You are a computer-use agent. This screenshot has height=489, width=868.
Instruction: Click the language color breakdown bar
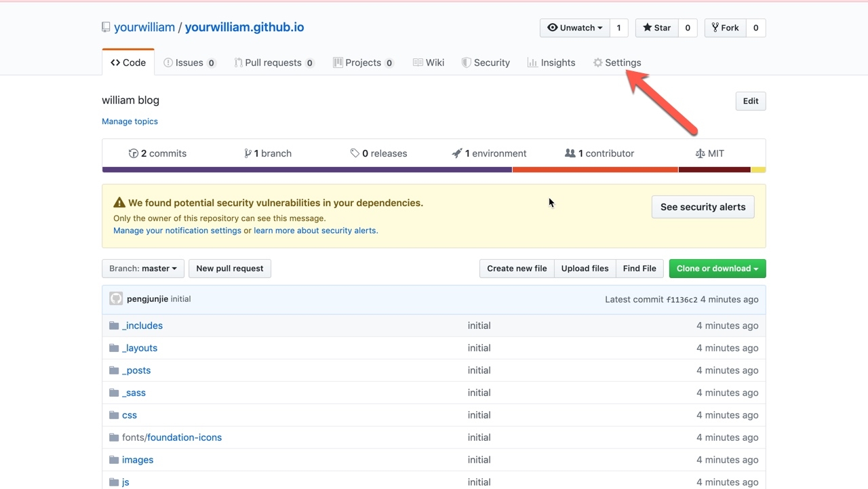click(x=434, y=170)
